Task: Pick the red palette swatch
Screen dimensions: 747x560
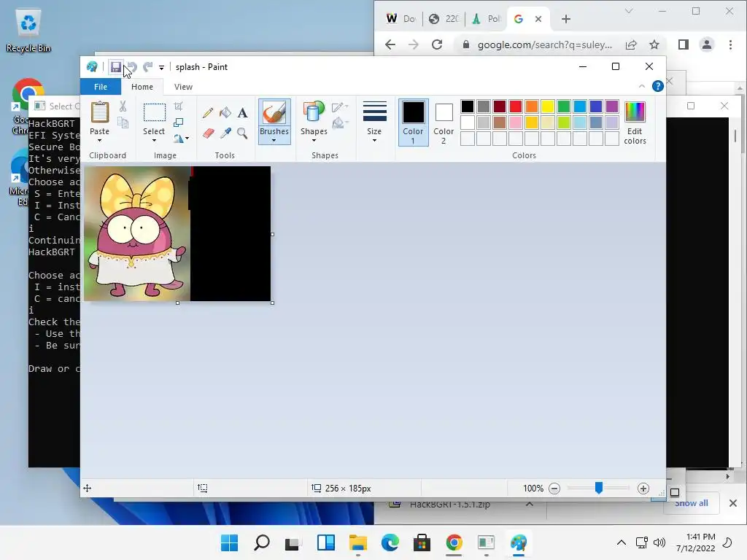Action: (516, 106)
